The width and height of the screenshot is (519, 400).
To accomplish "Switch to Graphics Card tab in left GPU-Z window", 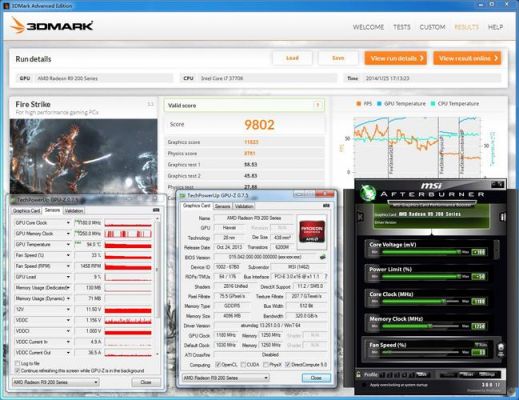I will (x=26, y=211).
